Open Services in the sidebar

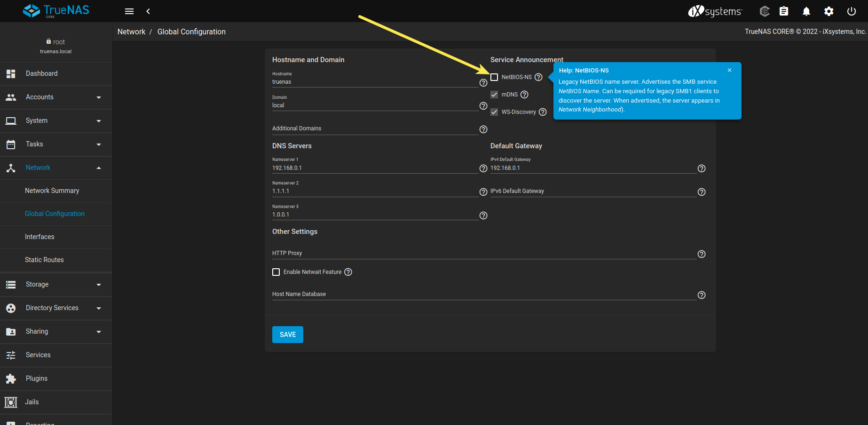point(56,355)
